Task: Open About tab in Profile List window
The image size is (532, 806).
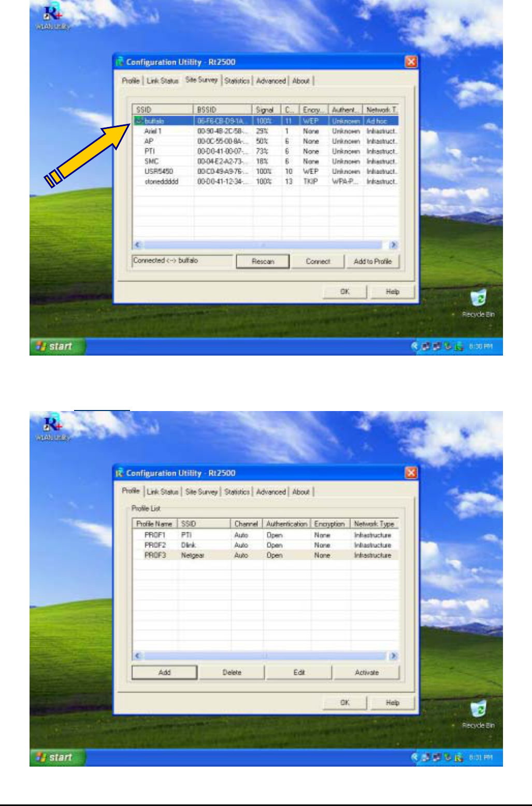Action: click(x=301, y=492)
